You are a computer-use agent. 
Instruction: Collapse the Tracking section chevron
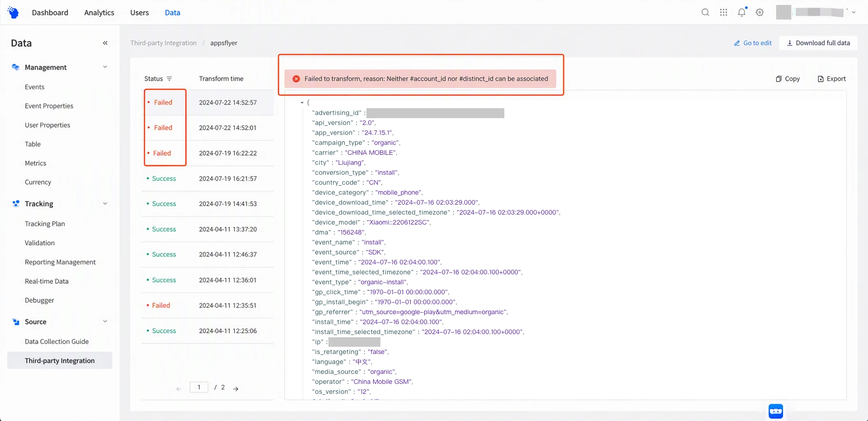105,204
